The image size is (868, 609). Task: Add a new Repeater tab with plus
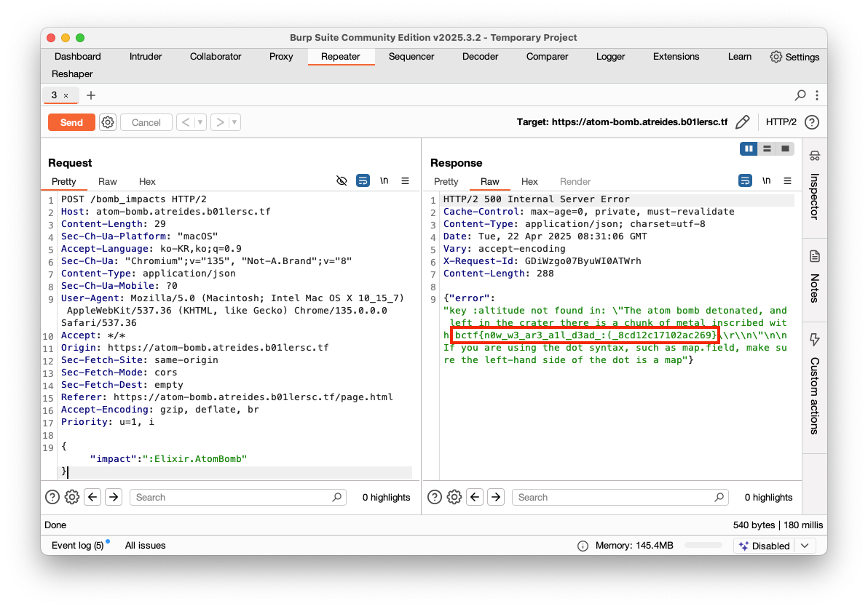click(91, 95)
